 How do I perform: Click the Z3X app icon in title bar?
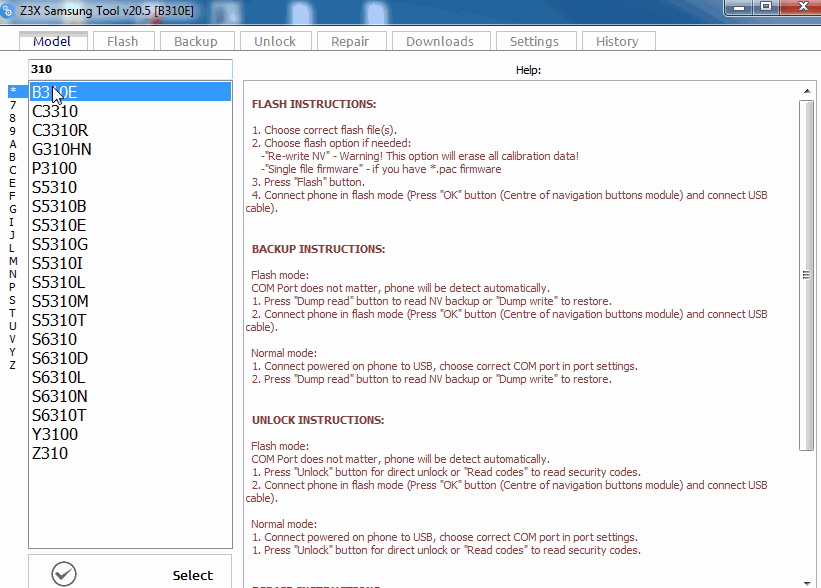coord(7,11)
